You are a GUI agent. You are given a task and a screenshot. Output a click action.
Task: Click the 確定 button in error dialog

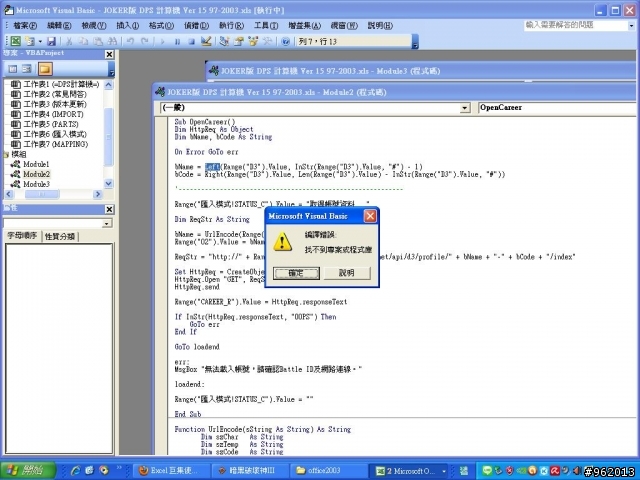[x=296, y=273]
